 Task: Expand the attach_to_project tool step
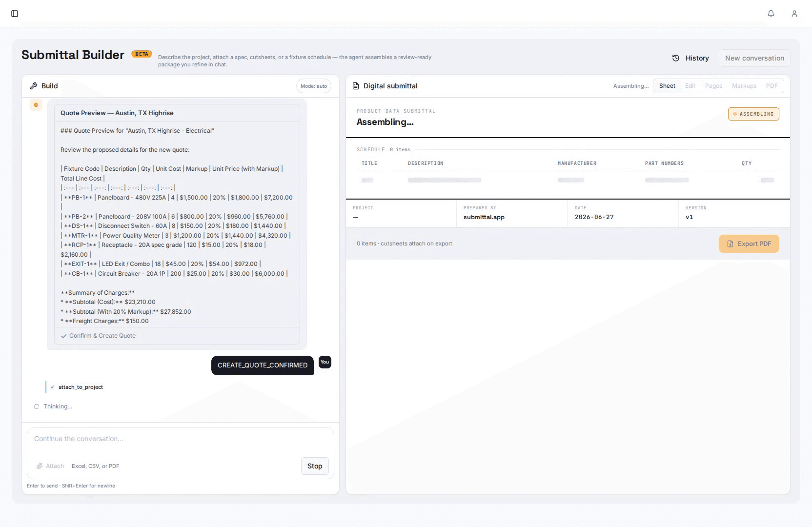(81, 387)
